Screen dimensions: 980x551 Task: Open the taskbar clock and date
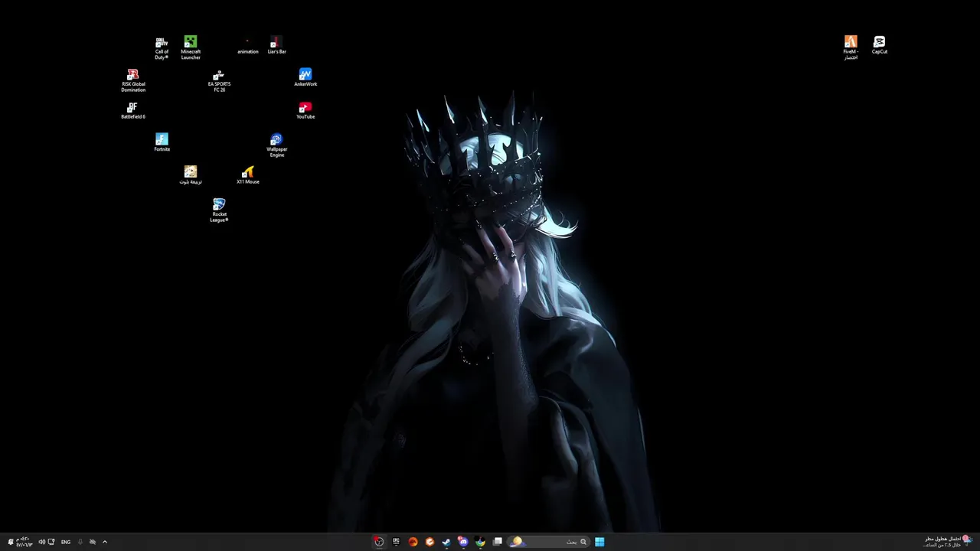click(x=24, y=542)
